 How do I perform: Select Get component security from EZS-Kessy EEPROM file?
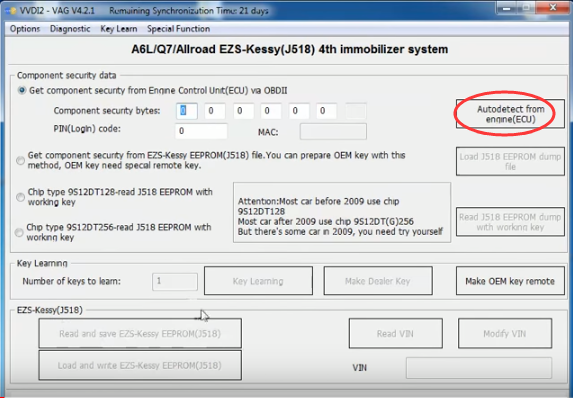click(21, 160)
